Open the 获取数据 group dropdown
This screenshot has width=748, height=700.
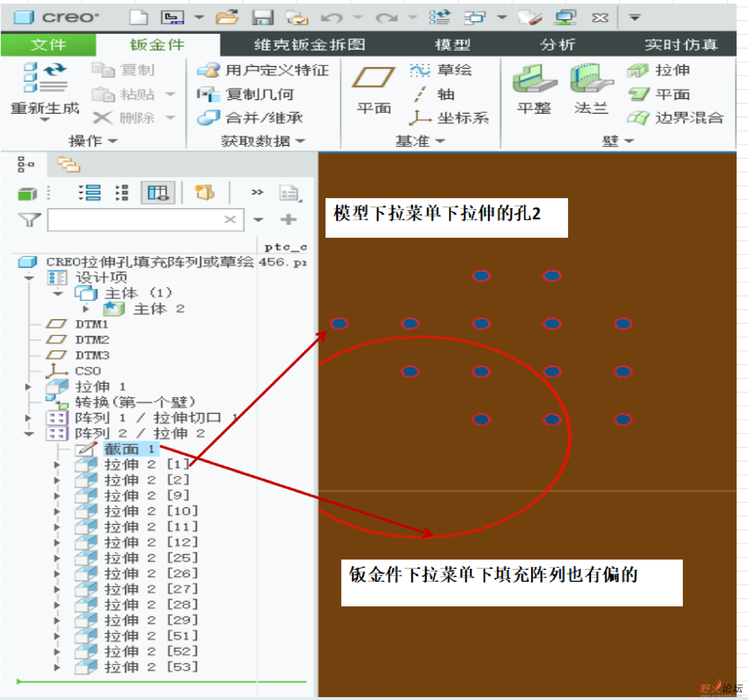[263, 141]
